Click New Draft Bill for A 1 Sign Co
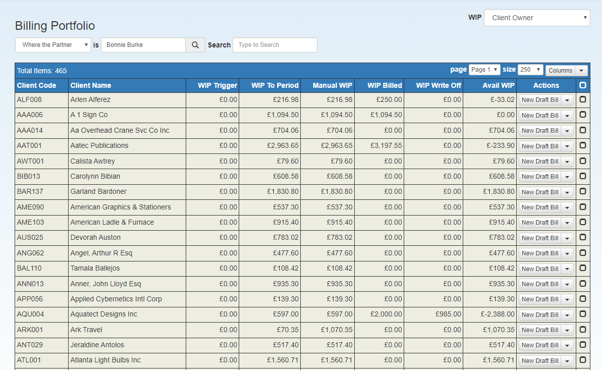Screen dimensions: 602x380 [540, 115]
